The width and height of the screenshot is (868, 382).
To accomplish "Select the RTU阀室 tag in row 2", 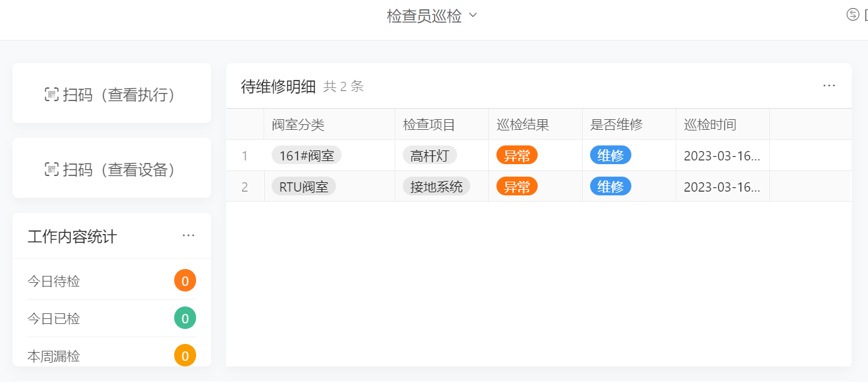I will pos(303,187).
